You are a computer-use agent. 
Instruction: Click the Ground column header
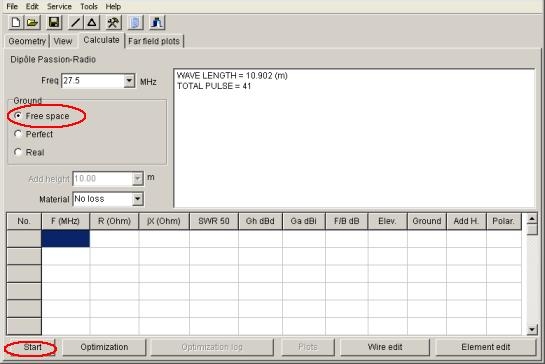(427, 221)
